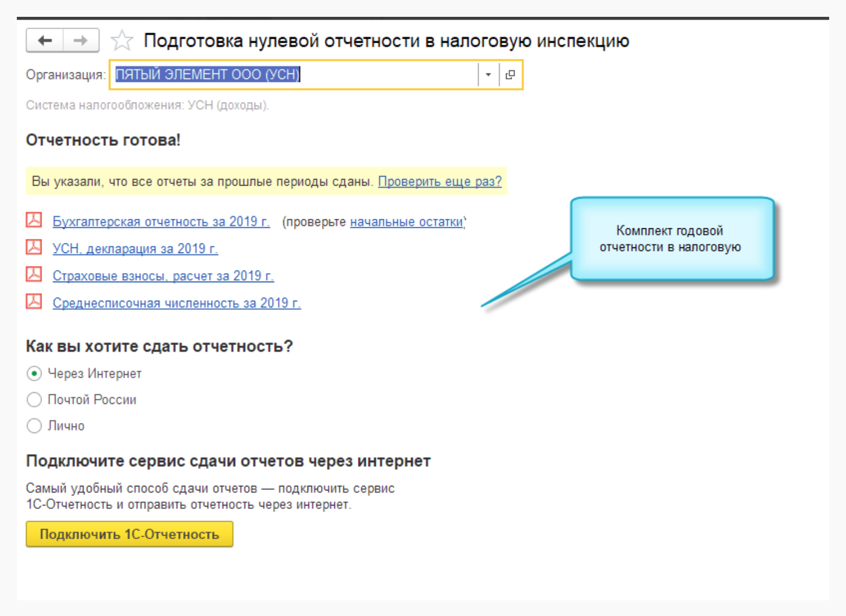Open Страховые взносы, расчет за 2019 г.
This screenshot has height=616, width=846.
coord(163,275)
